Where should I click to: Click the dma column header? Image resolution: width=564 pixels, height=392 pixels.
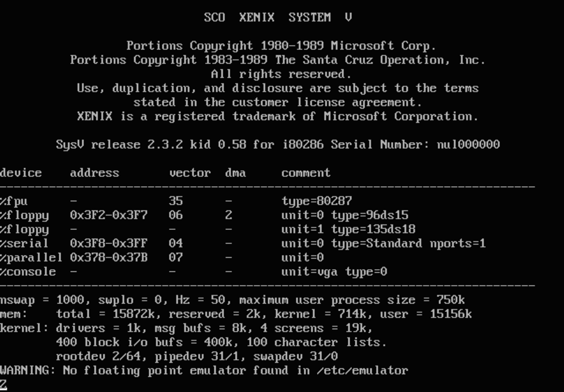click(236, 173)
